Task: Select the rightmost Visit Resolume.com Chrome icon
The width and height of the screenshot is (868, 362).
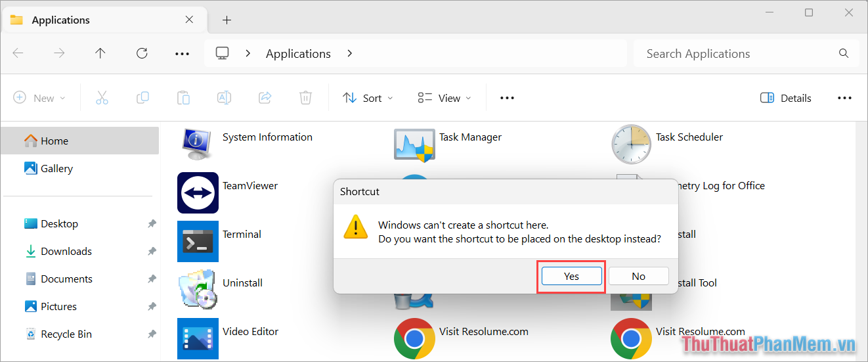Action: pos(631,338)
